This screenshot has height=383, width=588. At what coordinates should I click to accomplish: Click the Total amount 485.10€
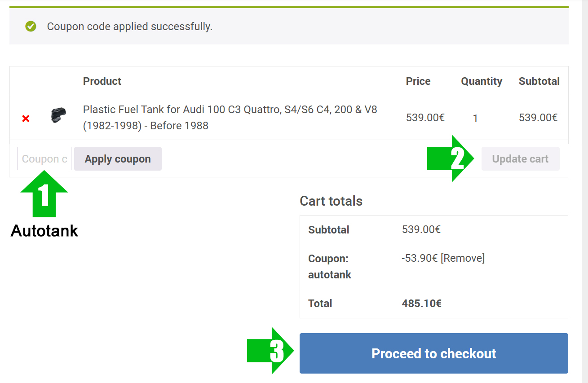[421, 304]
